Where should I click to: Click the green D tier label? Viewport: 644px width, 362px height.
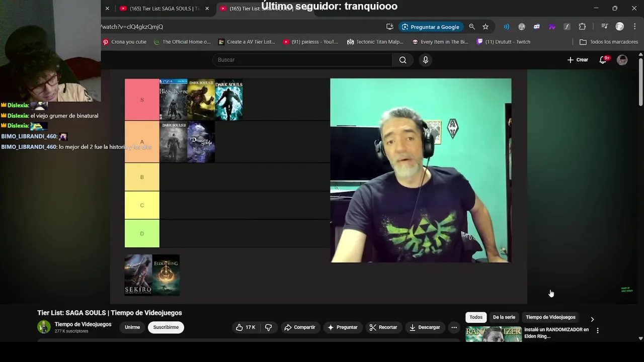point(142,233)
